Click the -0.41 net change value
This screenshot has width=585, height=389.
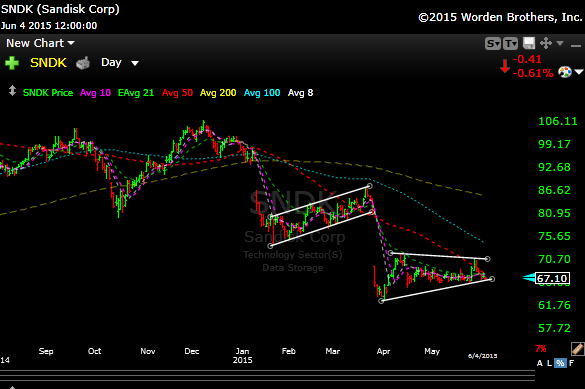(x=527, y=59)
